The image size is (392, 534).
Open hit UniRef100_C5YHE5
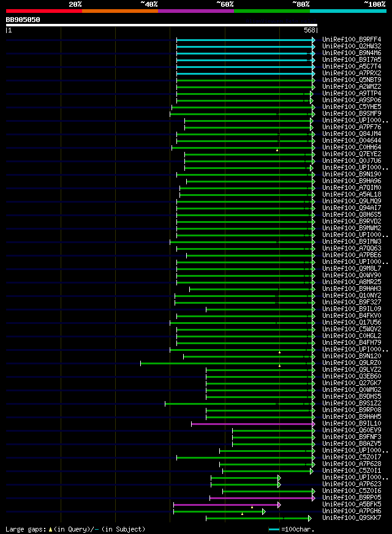(x=352, y=107)
